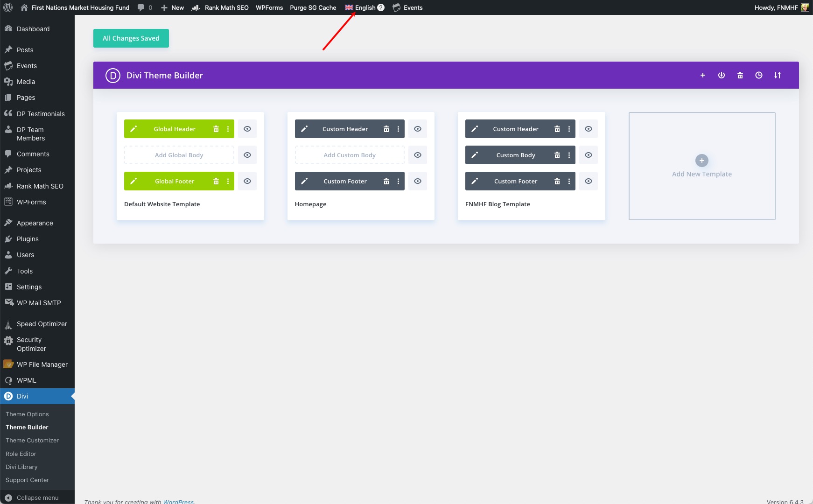Toggle visibility of FNMHF Blog Custom Footer

[x=589, y=181]
